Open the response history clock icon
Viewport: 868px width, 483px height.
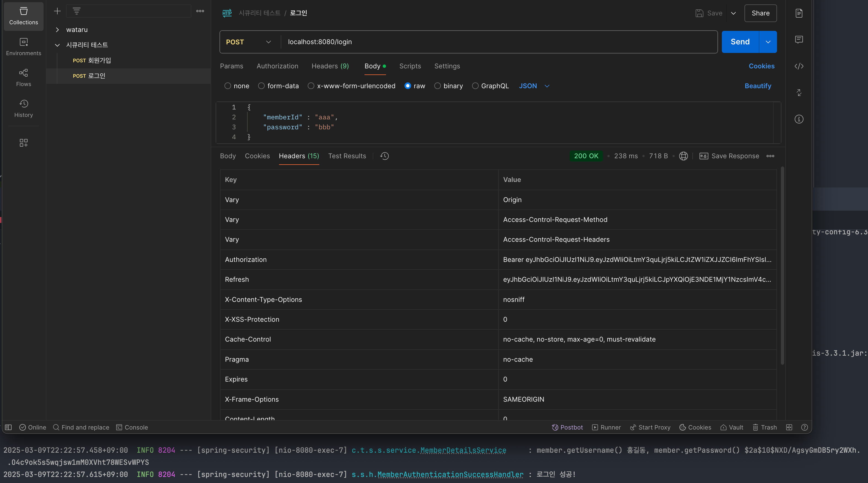pyautogui.click(x=384, y=156)
